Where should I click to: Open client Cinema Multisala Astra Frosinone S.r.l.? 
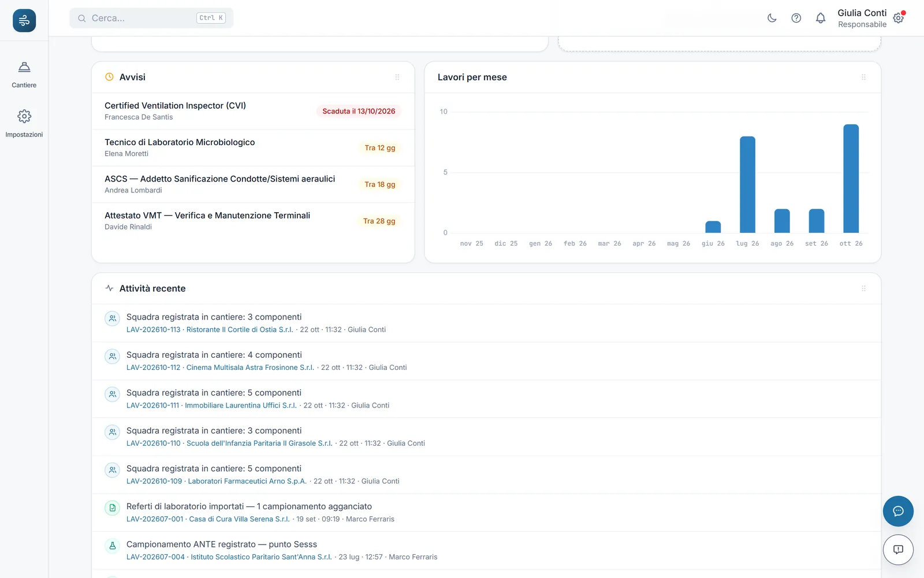251,368
